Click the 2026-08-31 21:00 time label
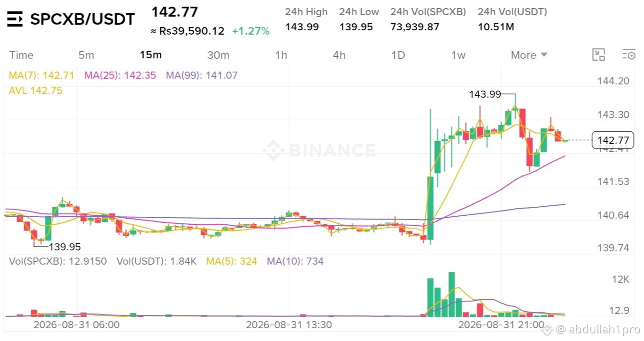The image size is (644, 341). pos(501,325)
